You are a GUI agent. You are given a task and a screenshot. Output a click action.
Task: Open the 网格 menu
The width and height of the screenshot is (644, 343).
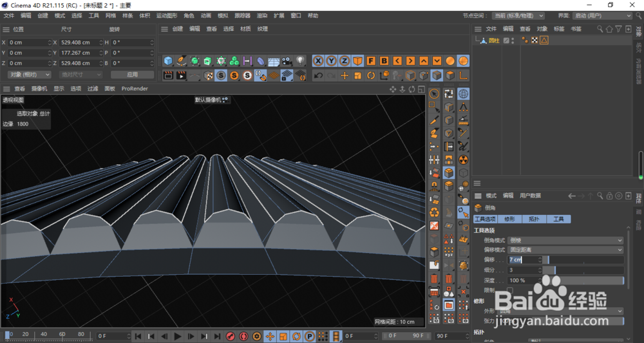click(111, 15)
